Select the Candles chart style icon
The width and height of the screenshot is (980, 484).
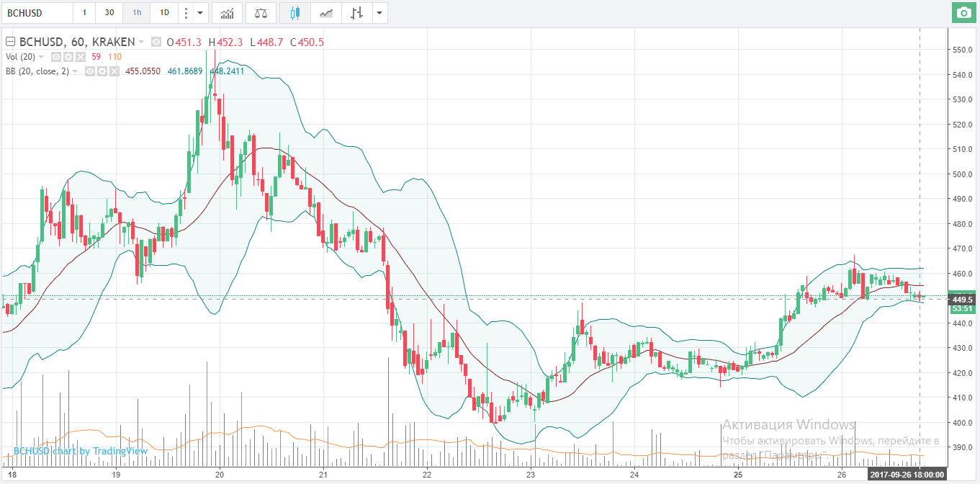(295, 13)
